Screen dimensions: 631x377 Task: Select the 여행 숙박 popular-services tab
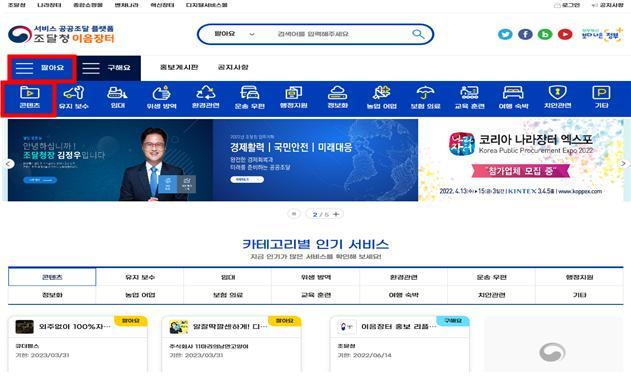tap(404, 295)
